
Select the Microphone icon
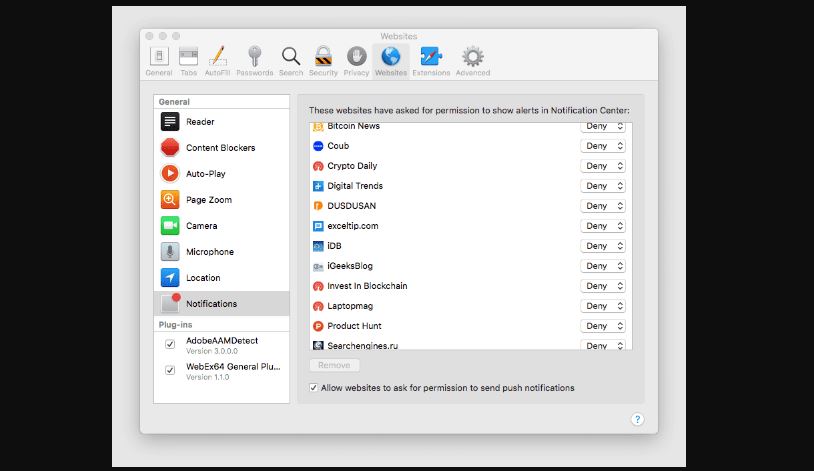tap(170, 251)
